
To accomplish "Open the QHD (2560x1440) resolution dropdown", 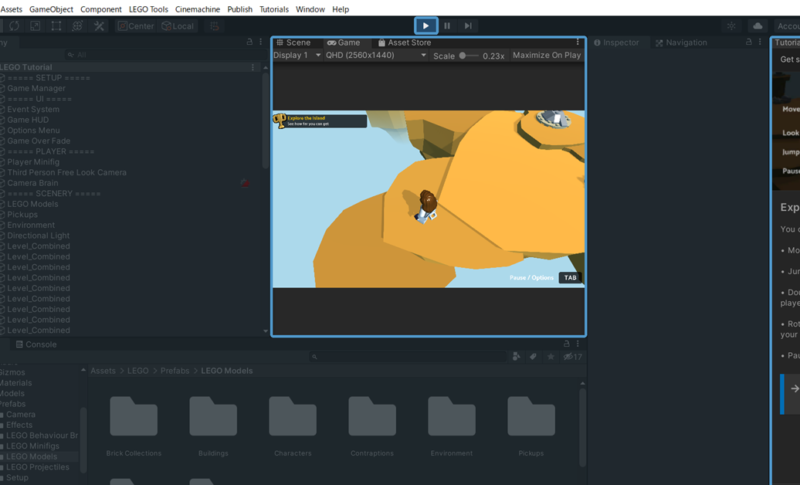I will pyautogui.click(x=376, y=55).
